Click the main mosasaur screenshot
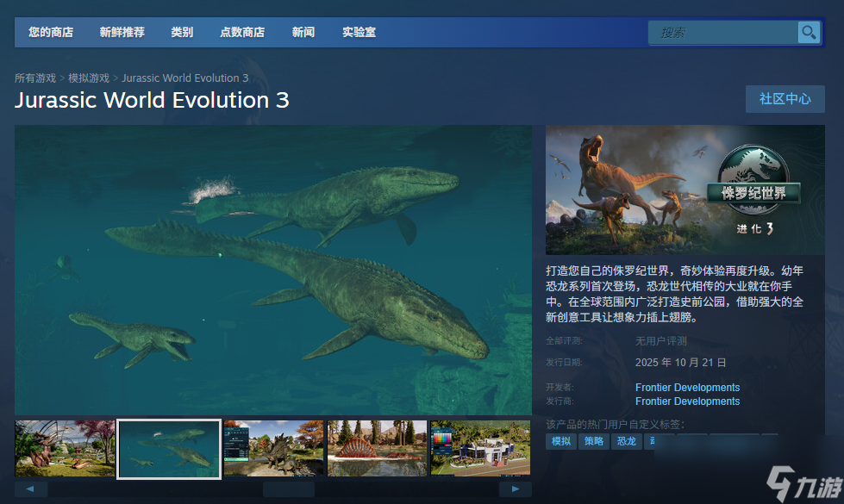844x504 pixels. tap(273, 270)
